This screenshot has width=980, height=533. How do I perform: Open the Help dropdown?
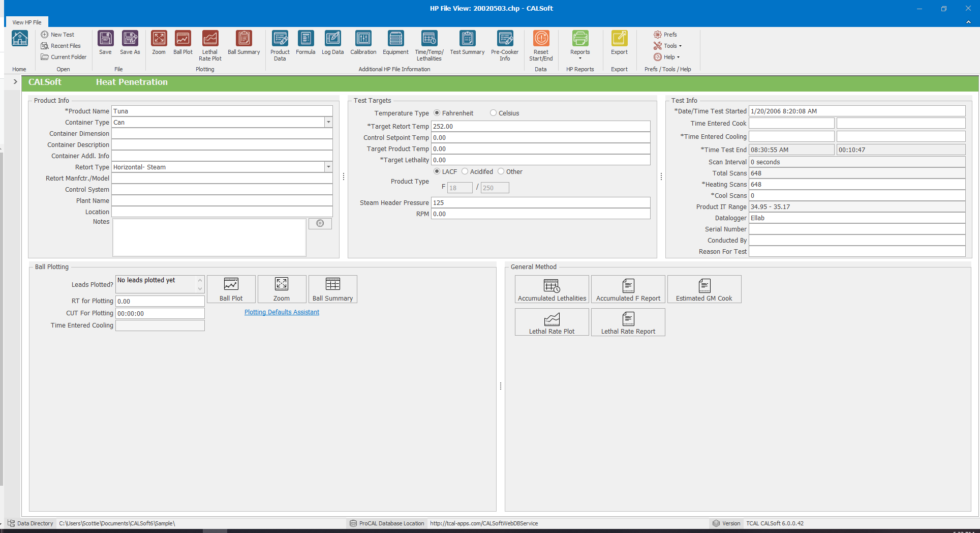coord(666,57)
